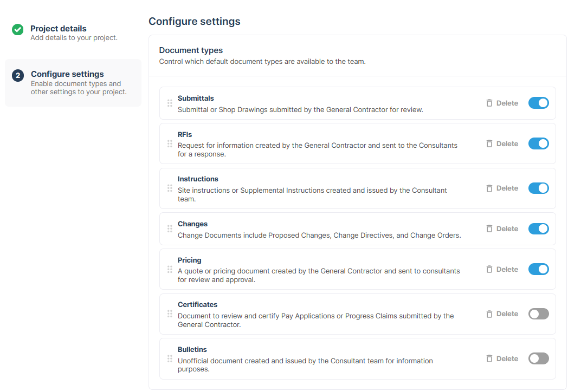This screenshot has height=392, width=568.
Task: Click the drag handle for Changes row
Action: pyautogui.click(x=170, y=229)
